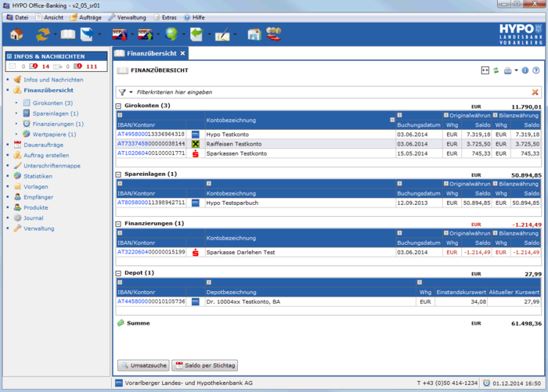Select Dr. 10004xx Testkonto, BA depot row

(329, 302)
